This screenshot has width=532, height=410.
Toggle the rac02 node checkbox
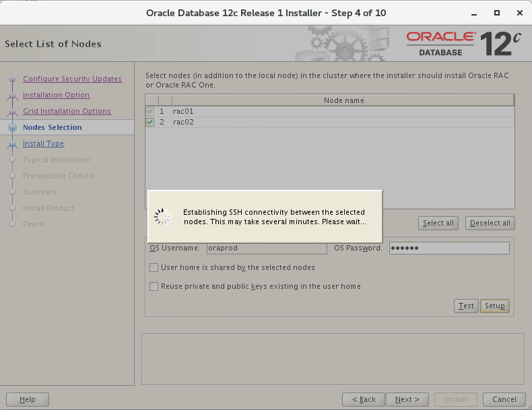point(150,122)
